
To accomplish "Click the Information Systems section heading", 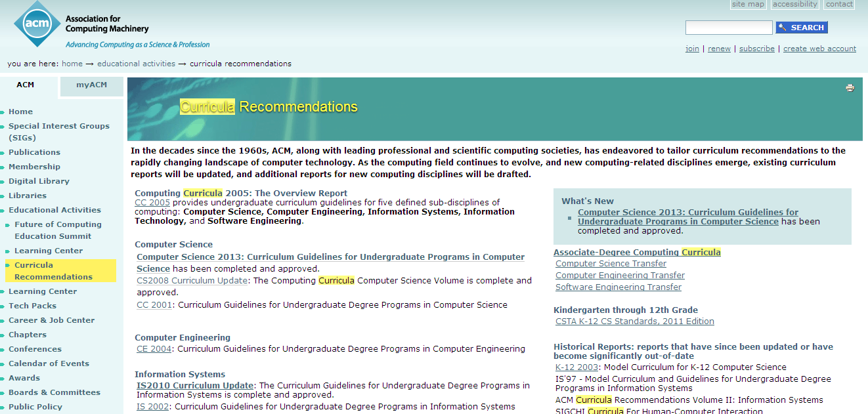I will [180, 374].
